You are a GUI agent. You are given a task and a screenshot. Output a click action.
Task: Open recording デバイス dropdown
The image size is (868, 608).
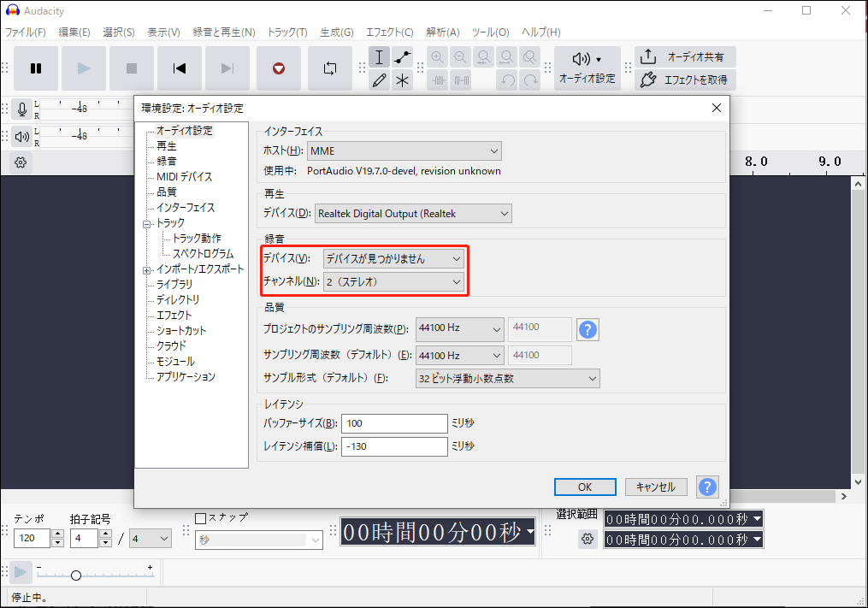(x=393, y=258)
